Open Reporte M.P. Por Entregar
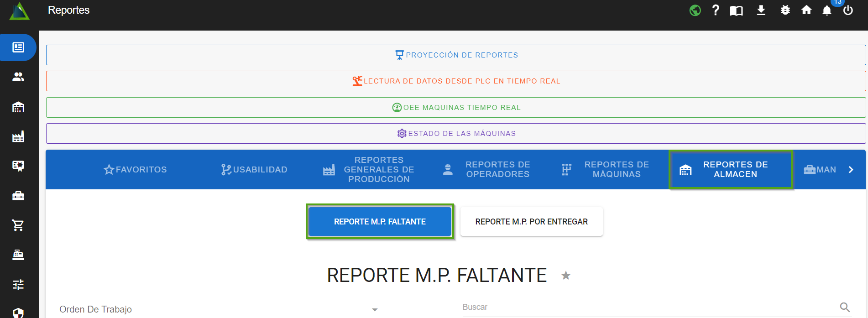Image resolution: width=868 pixels, height=318 pixels. pyautogui.click(x=531, y=222)
